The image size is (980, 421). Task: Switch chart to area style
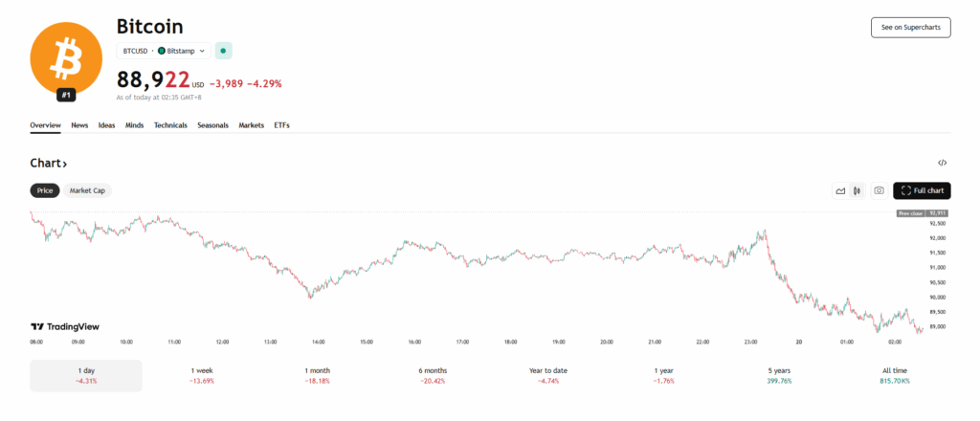[x=840, y=190]
